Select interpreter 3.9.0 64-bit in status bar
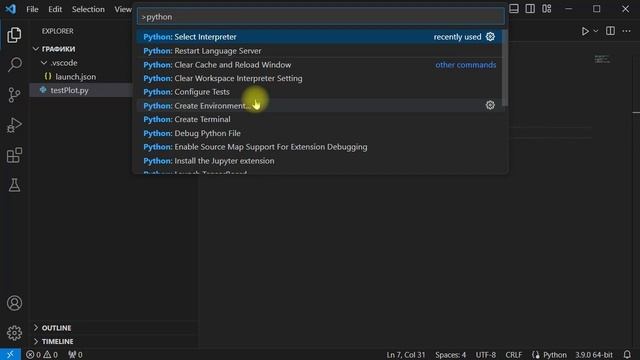Screen dimensions: 640x360 coord(594,355)
